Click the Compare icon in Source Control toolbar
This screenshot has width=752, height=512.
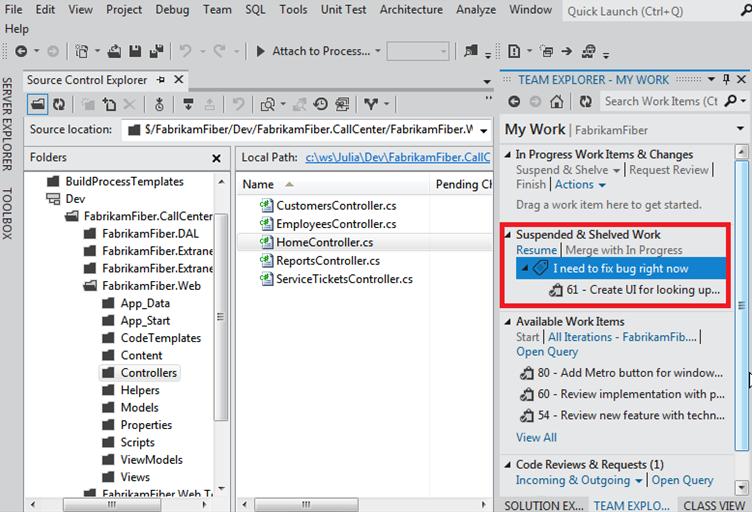tap(267, 104)
